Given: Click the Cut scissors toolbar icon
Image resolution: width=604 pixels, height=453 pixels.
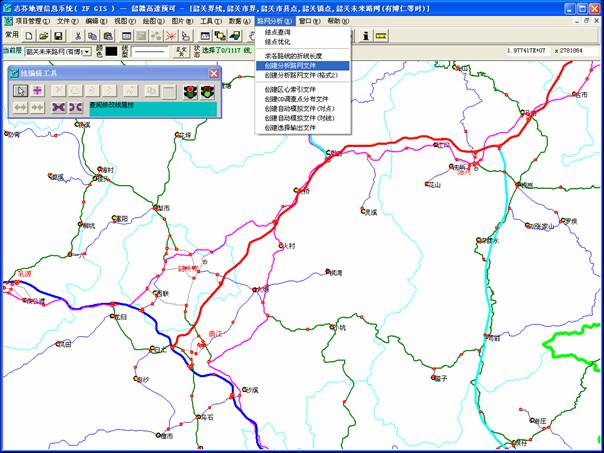Looking at the screenshot, I should [76, 35].
